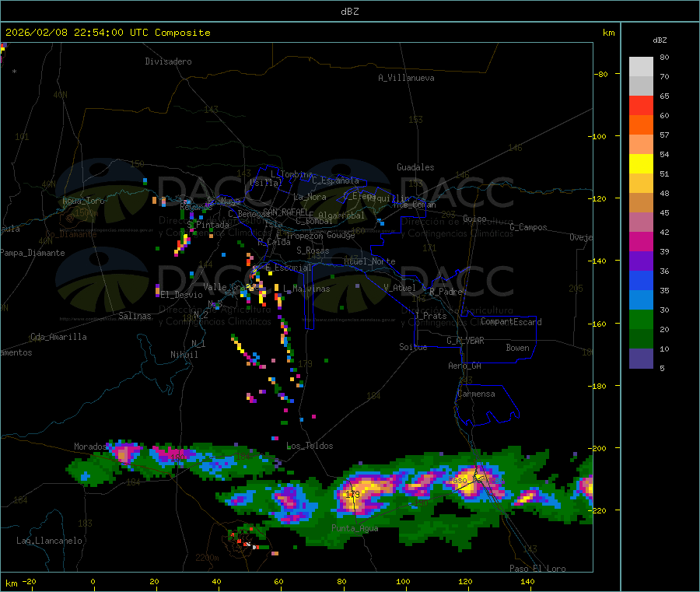Click the red 60-65 dBZ legend swatch
The image size is (700, 592).
641,105
